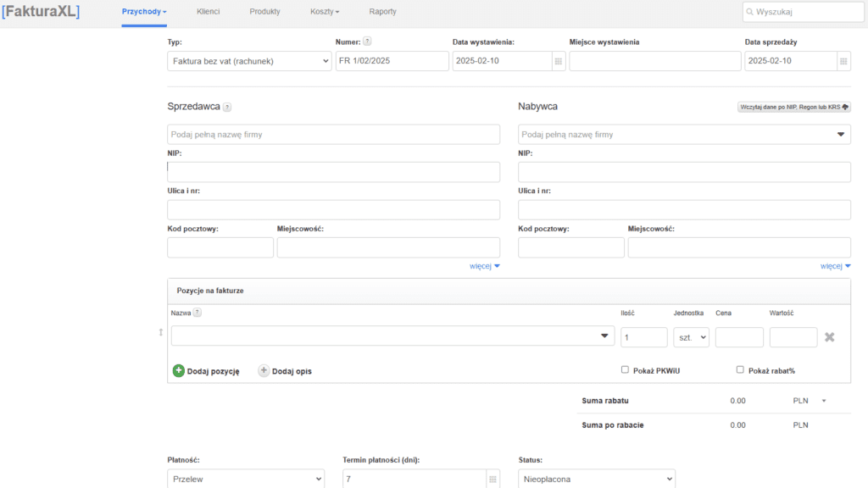Open calendar icon for Data wystawienia
The image size is (868, 488).
tap(559, 61)
